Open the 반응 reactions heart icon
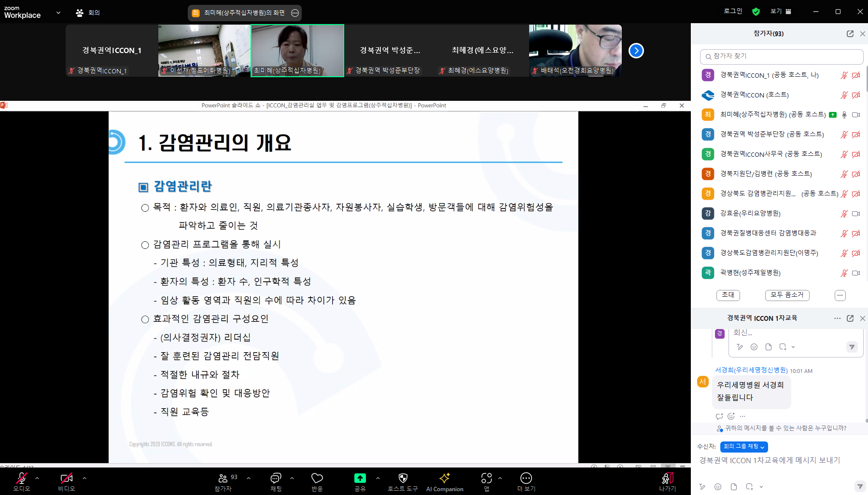 tap(317, 478)
